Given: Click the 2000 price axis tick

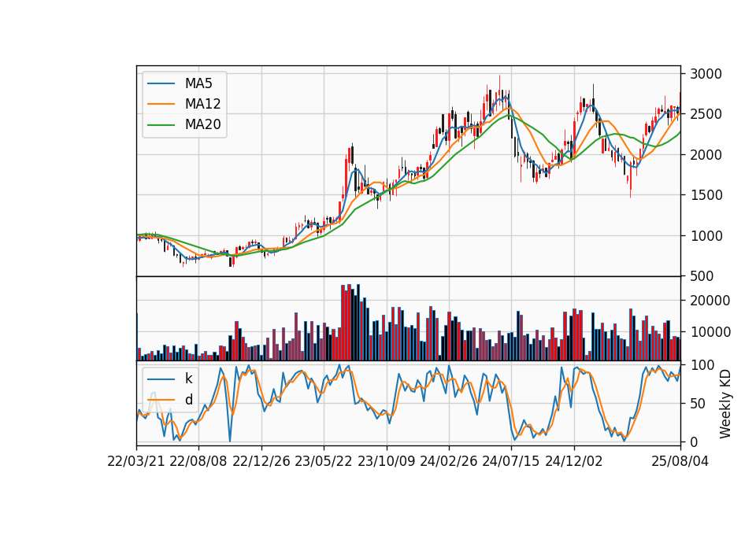Looking at the screenshot, I should pos(706,155).
